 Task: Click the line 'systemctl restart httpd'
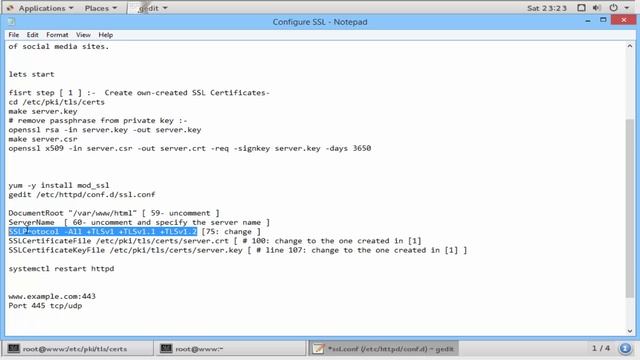coord(61,269)
